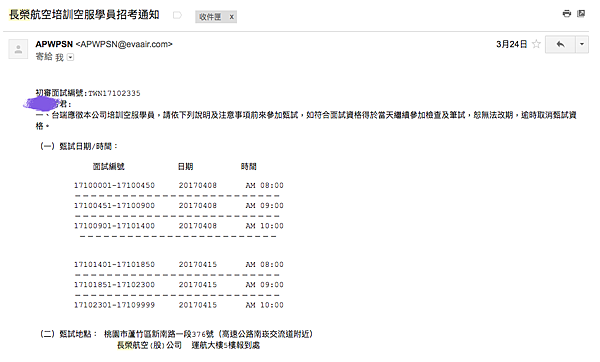Click 運航大樓5樓報到處 text

click(x=226, y=346)
